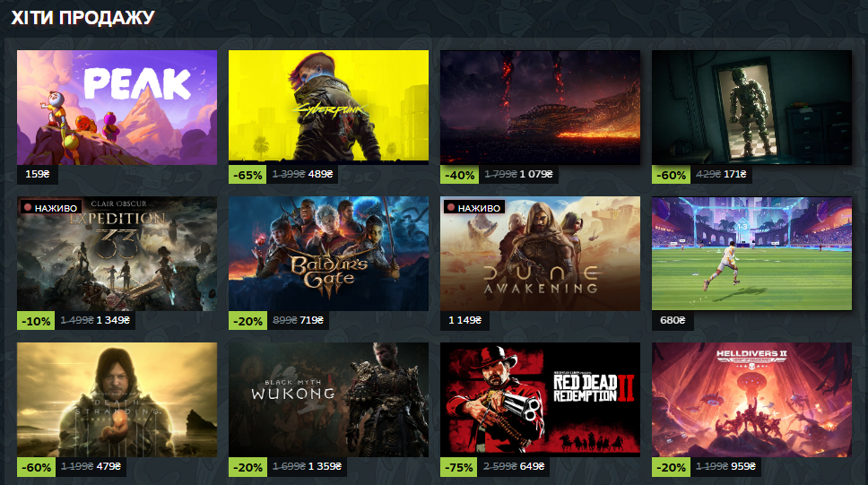The width and height of the screenshot is (868, 485).
Task: Open the rugby stadium sports game capsule
Action: pos(751,254)
